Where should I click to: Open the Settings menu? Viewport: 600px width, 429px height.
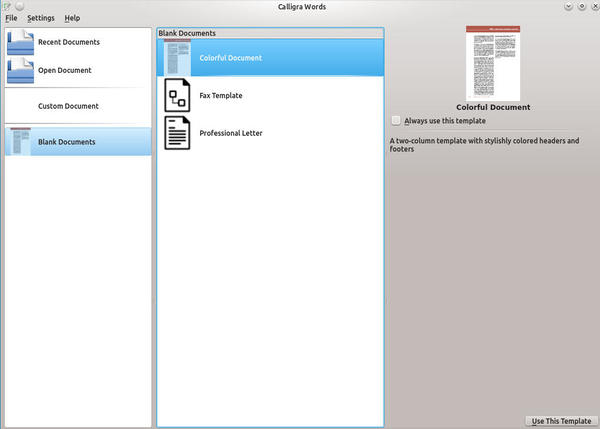point(41,18)
